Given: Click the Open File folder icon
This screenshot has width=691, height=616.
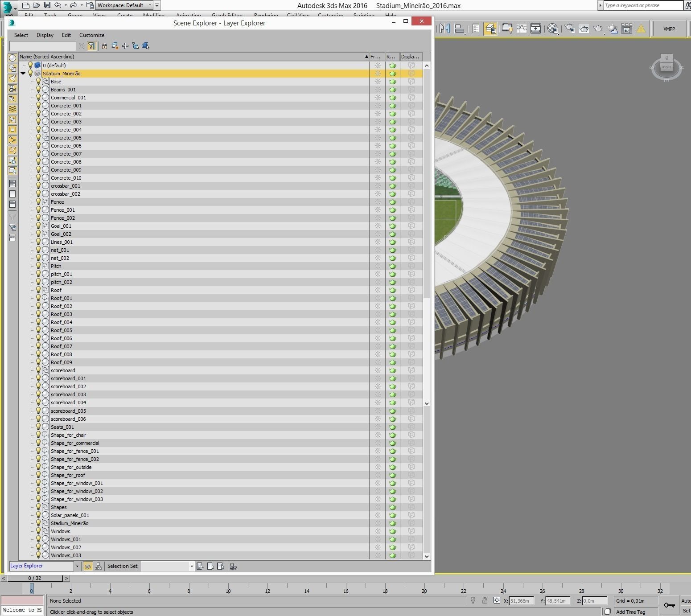Looking at the screenshot, I should click(x=37, y=5).
